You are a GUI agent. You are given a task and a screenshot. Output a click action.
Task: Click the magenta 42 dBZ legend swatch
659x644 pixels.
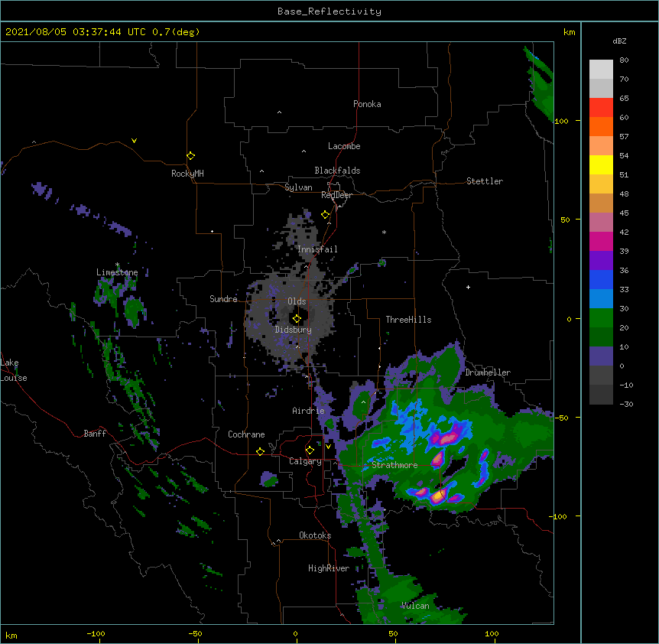coord(601,241)
